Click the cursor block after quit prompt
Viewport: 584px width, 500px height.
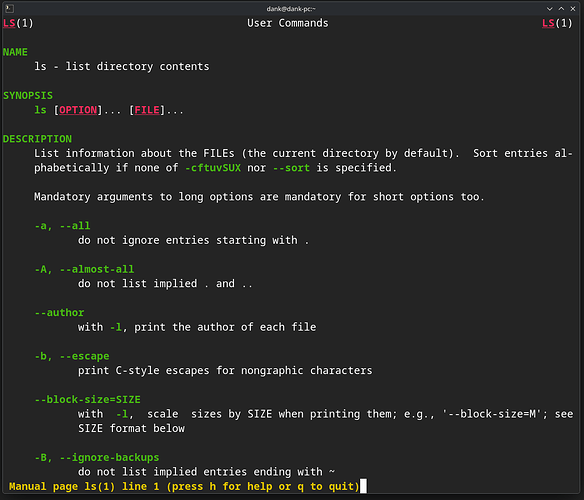point(364,486)
